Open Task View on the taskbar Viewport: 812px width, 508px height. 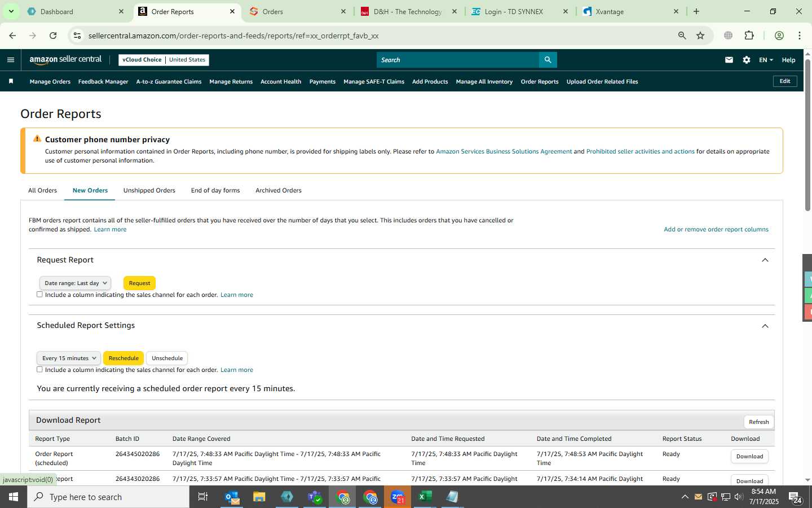click(203, 497)
